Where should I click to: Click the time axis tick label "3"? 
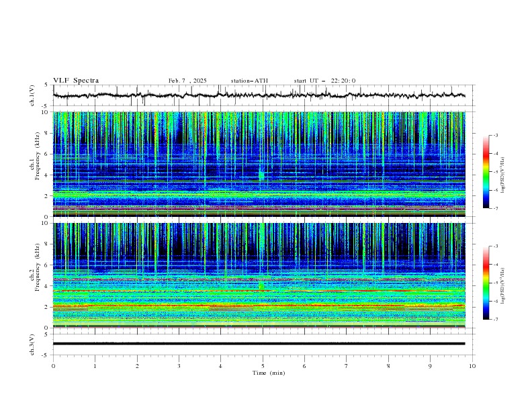click(179, 366)
